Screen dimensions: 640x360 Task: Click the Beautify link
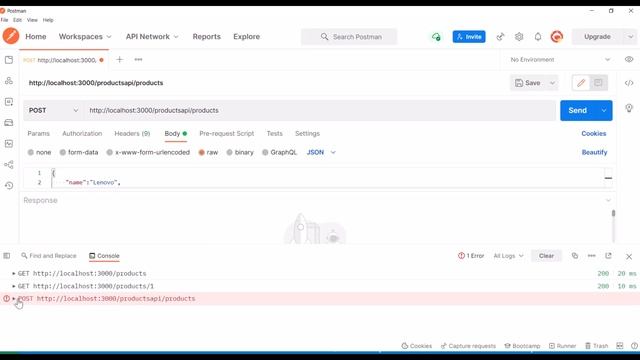pos(594,152)
